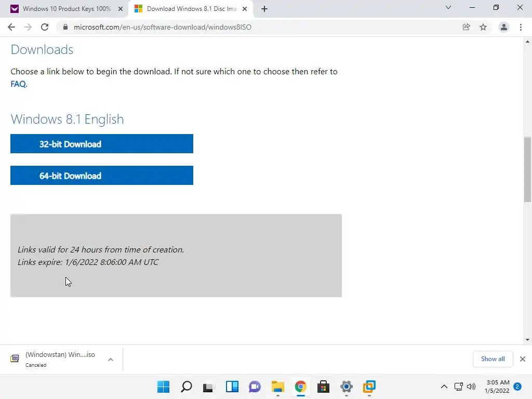
Task: Open a new browser tab
Action: coord(264,9)
